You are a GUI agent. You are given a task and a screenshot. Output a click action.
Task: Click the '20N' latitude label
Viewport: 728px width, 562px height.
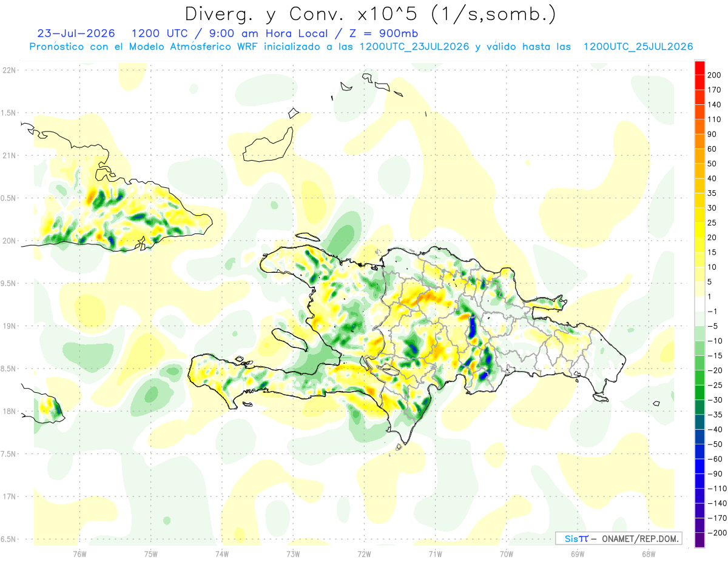pyautogui.click(x=8, y=241)
